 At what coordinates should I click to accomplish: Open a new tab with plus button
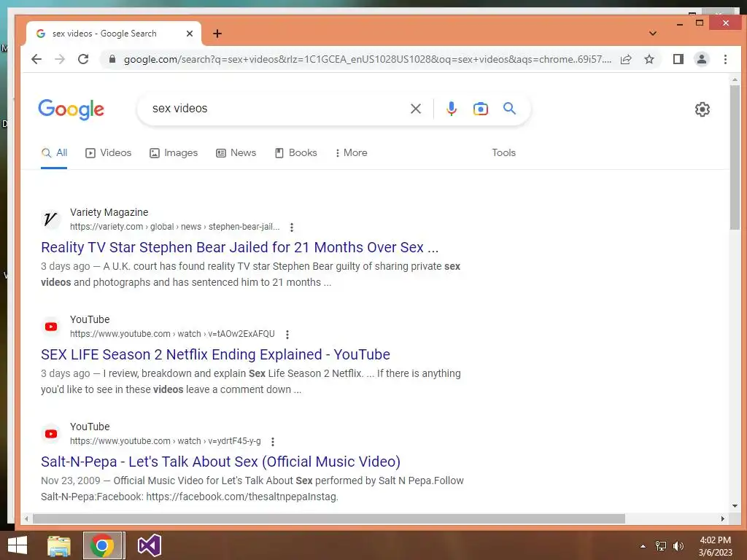(217, 34)
